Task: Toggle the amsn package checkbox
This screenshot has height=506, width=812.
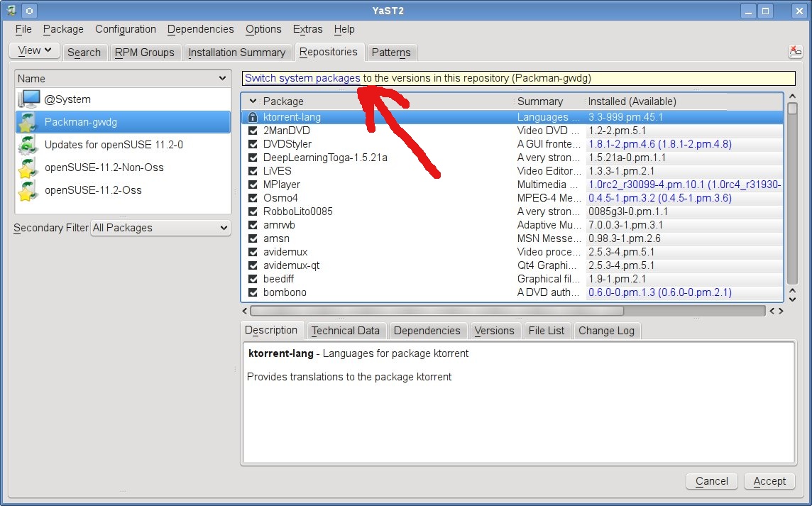Action: pyautogui.click(x=253, y=238)
